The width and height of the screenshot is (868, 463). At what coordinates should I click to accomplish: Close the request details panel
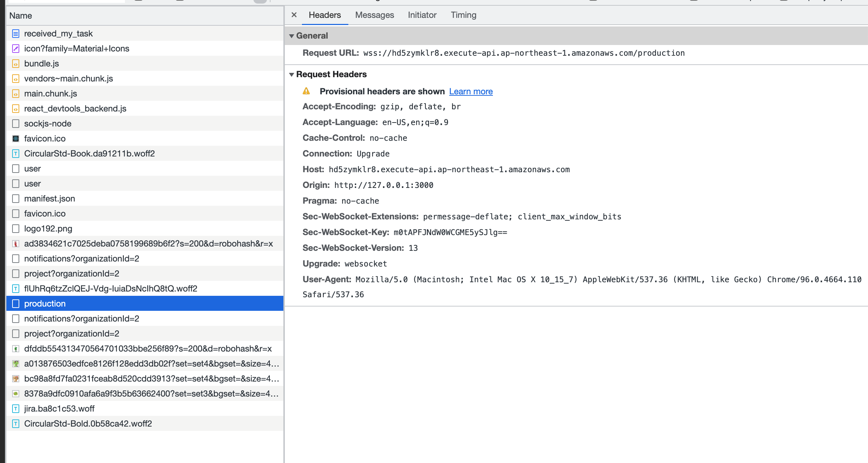click(294, 15)
